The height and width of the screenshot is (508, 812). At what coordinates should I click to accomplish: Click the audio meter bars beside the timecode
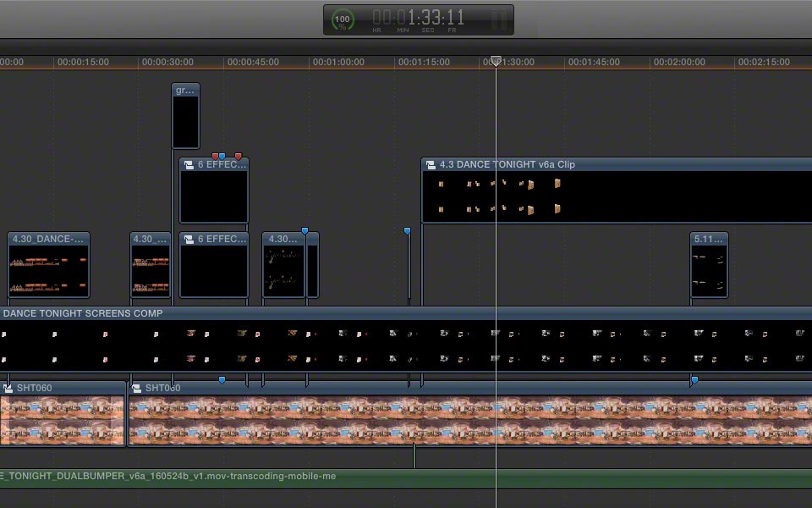(499, 19)
